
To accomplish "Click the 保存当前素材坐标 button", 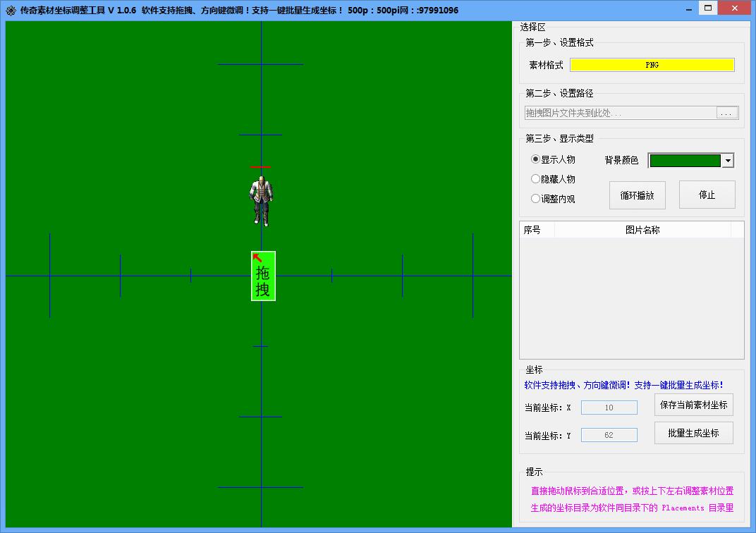I will (x=693, y=405).
